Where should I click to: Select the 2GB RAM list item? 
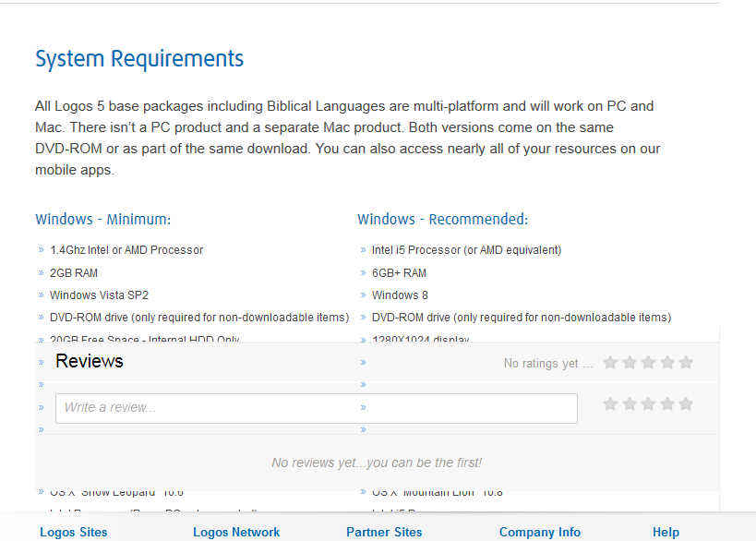click(74, 273)
